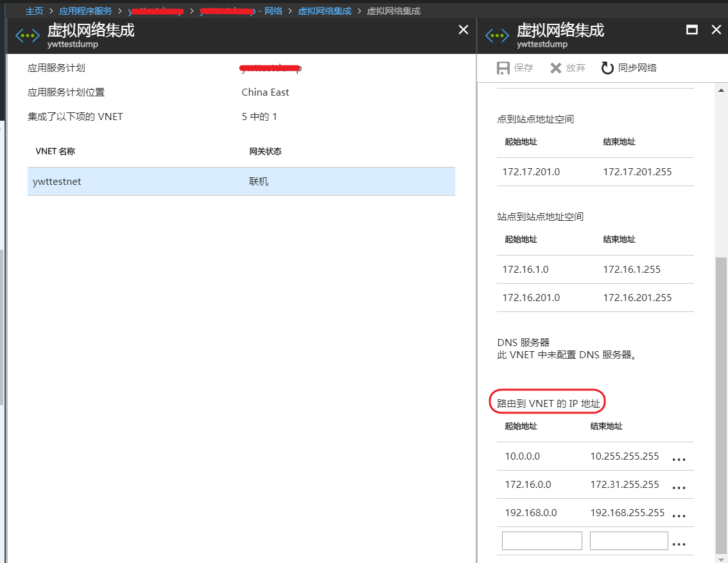
Task: Click the empty 结束地址 input field
Action: click(628, 541)
